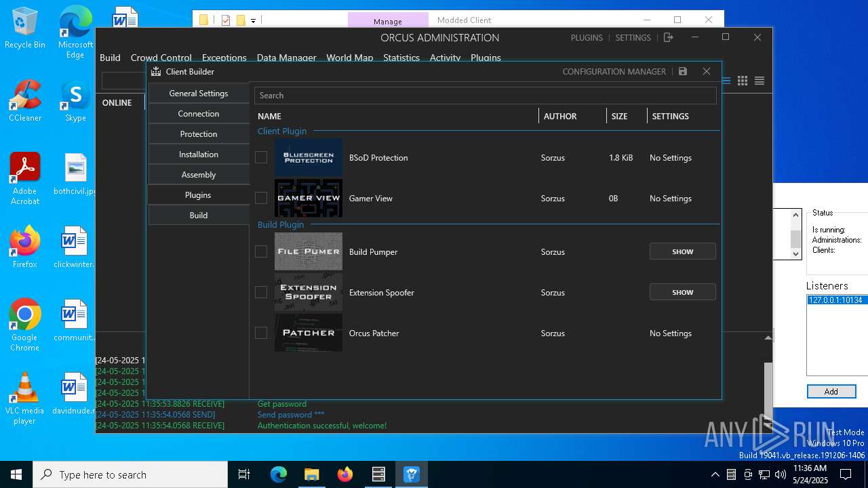Screen dimensions: 868x488
Task: Open the Orcus server taskbar icon
Action: (x=378, y=474)
